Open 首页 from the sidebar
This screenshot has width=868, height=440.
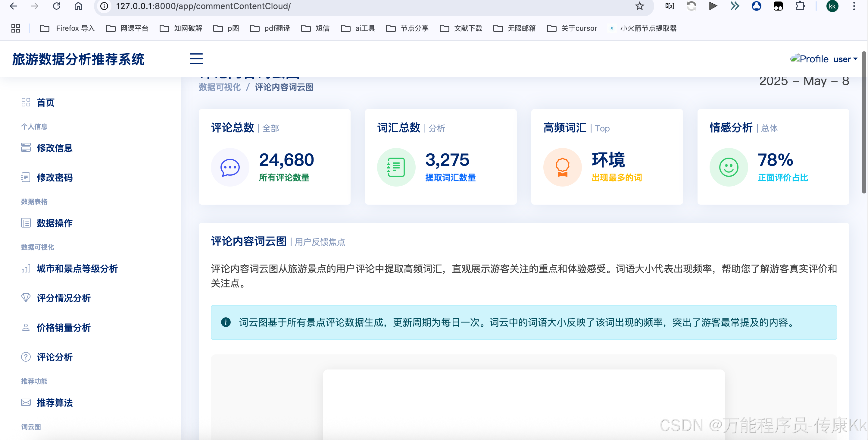(x=45, y=102)
